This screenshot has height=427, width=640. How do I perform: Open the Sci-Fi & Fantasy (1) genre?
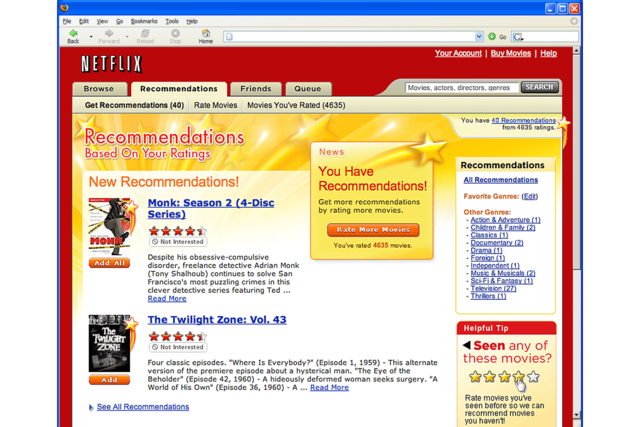pos(501,281)
